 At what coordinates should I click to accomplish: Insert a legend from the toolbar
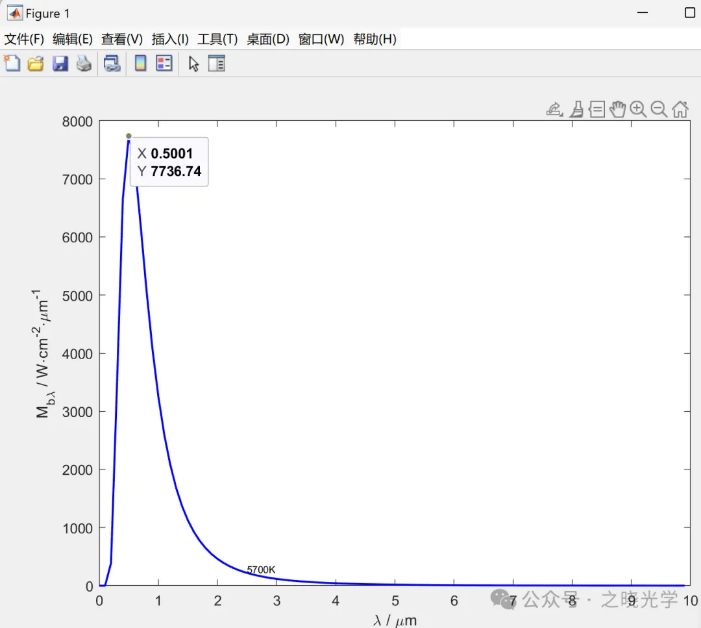pos(164,63)
